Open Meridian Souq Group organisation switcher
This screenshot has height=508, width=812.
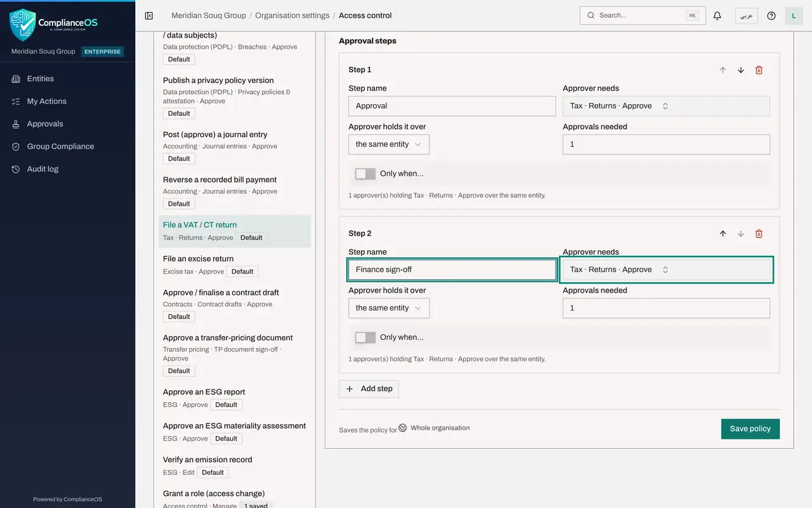click(67, 51)
